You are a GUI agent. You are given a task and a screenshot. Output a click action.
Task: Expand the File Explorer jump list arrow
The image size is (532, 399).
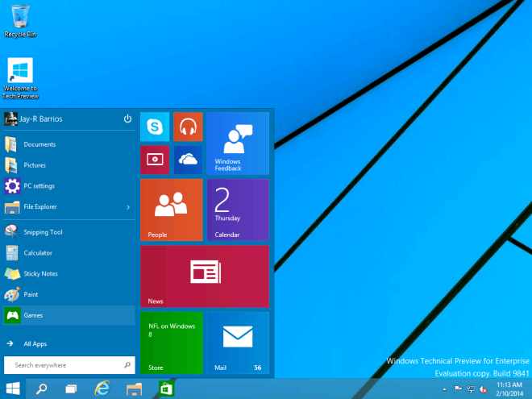(128, 207)
